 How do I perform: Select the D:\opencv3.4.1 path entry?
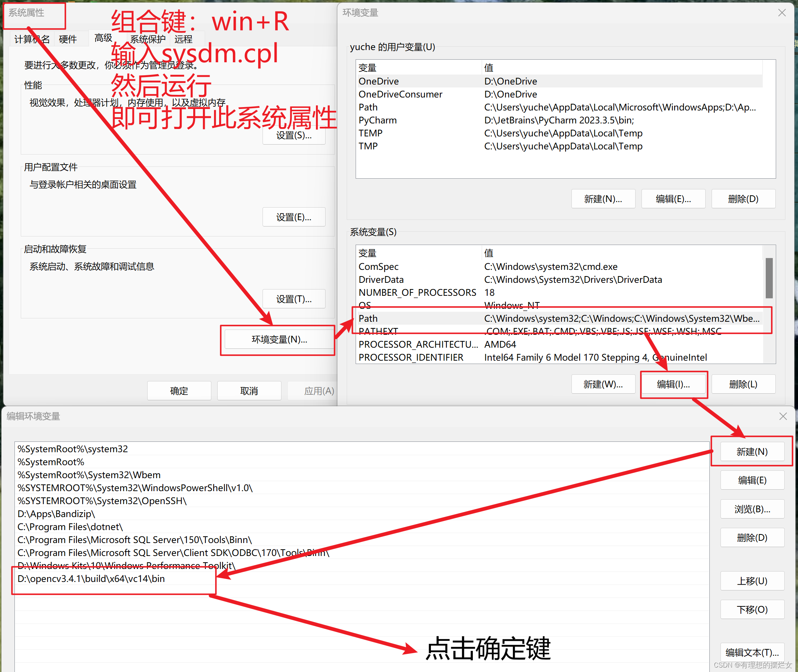pyautogui.click(x=91, y=579)
